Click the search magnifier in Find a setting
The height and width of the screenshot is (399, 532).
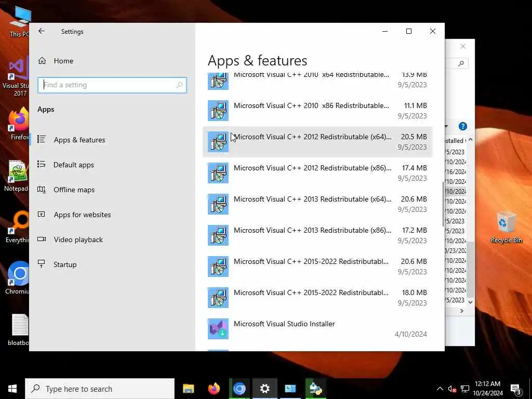179,85
